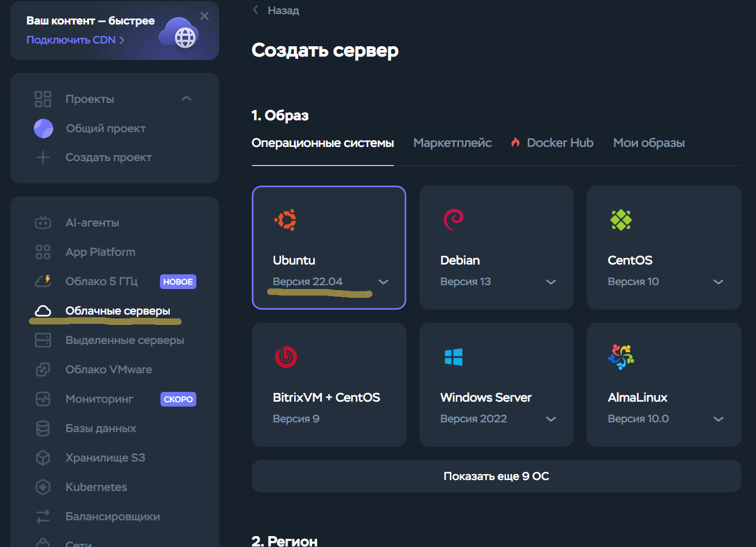The height and width of the screenshot is (547, 756).
Task: Open CentOS Версия 10 dropdown chevron
Action: coord(718,282)
